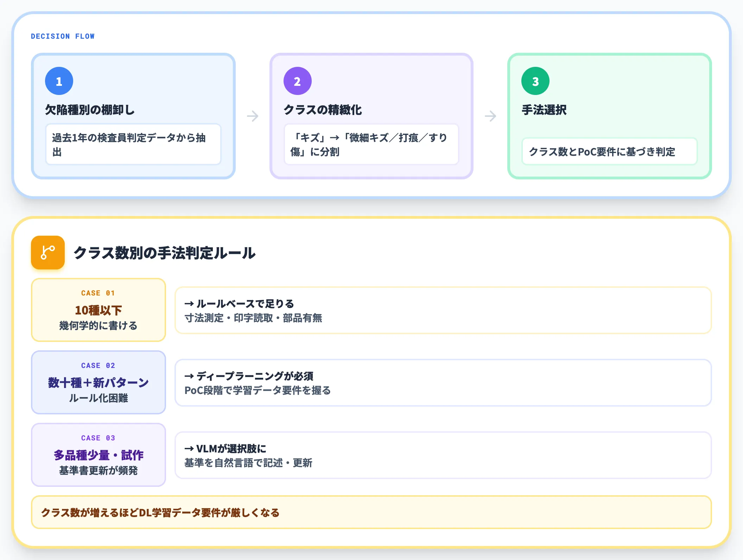Click the box クラス数とPoC要件に基づき判定
Image resolution: width=743 pixels, height=560 pixels.
click(610, 151)
